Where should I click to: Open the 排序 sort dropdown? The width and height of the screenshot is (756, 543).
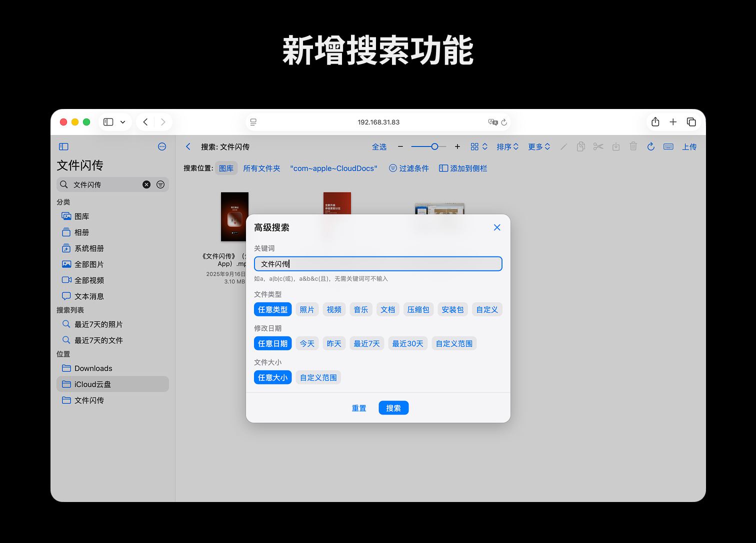[507, 146]
